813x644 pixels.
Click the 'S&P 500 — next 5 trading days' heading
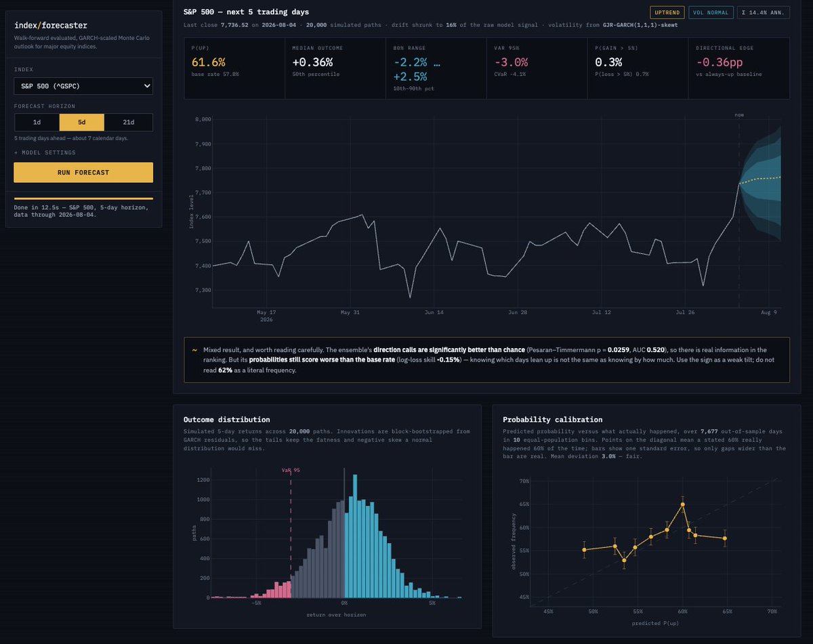tap(247, 12)
